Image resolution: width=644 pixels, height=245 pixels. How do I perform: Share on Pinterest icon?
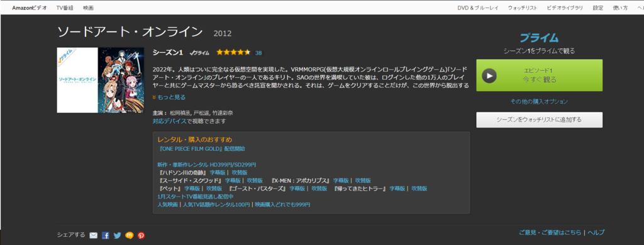[142, 236]
